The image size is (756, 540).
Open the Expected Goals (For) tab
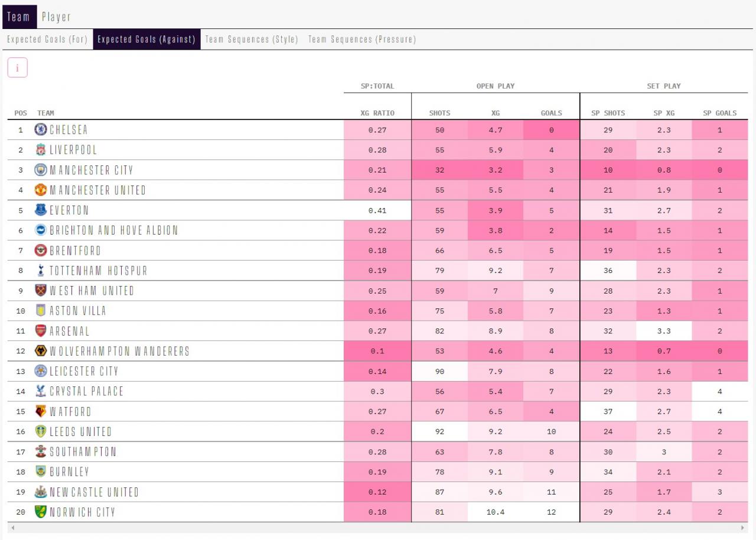coord(47,40)
